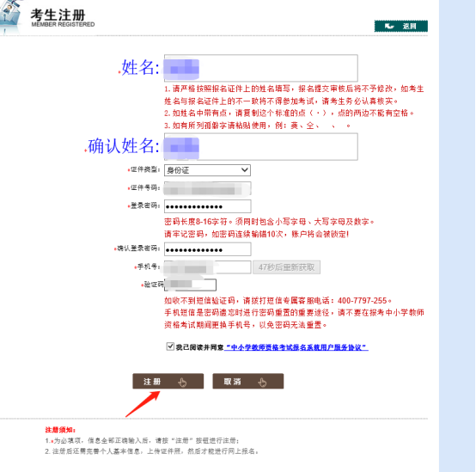Focus the 手机号 phone number field
The height and width of the screenshot is (472, 476).
(208, 267)
